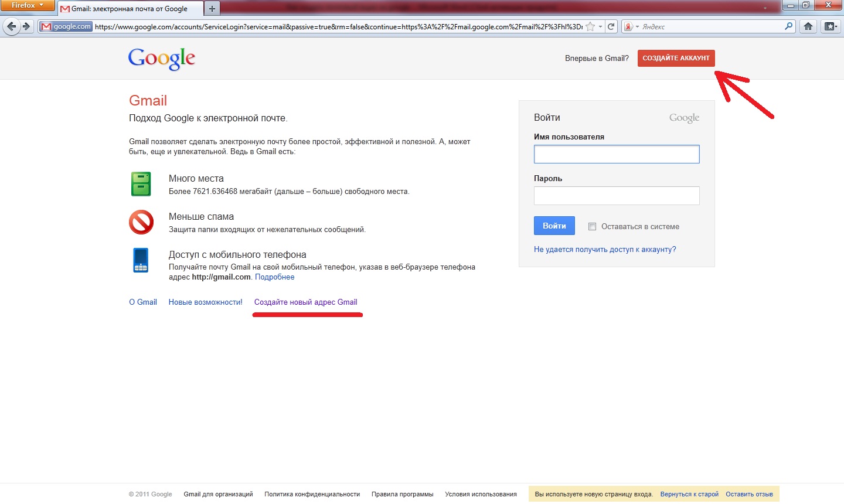The height and width of the screenshot is (504, 844).
Task: Click the green storage cabinet icon
Action: pos(141,184)
